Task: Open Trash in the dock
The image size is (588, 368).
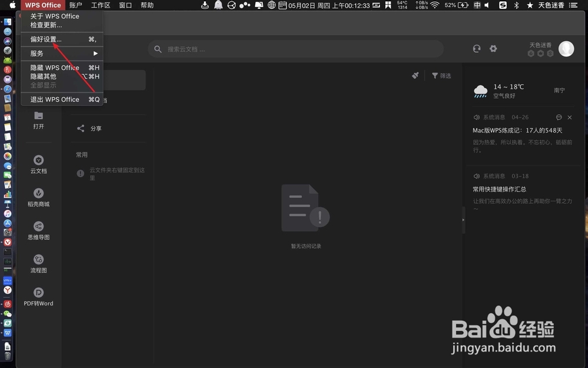Action: 8,356
